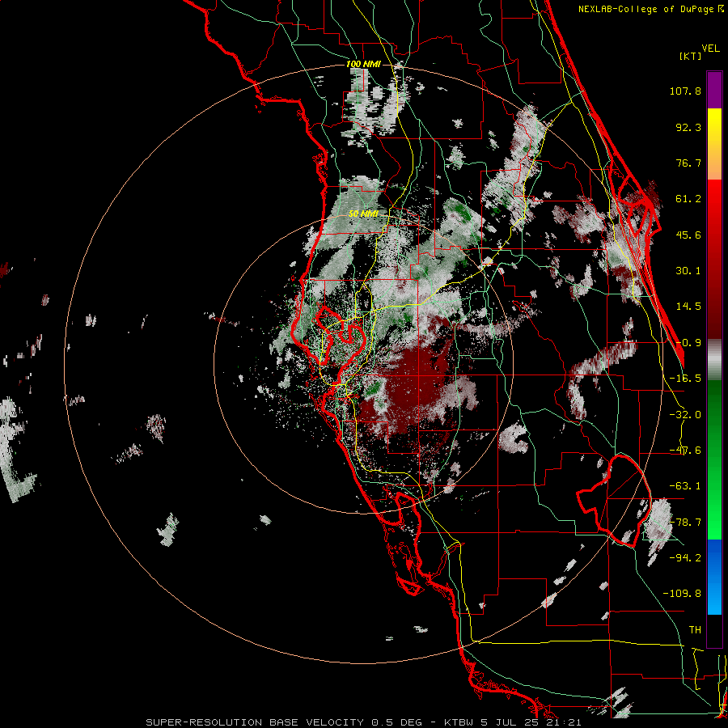Click the VEL label above the color scale
The width and height of the screenshot is (728, 728).
(710, 49)
